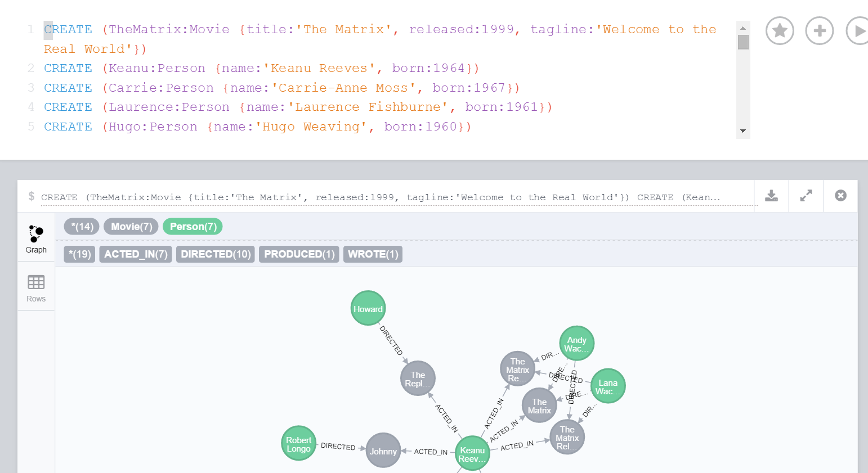Open a new editor frame with the plus icon
The image size is (868, 473).
820,30
